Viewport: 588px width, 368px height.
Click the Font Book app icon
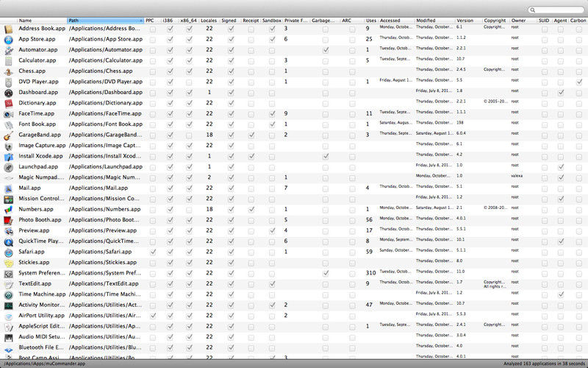(x=8, y=124)
